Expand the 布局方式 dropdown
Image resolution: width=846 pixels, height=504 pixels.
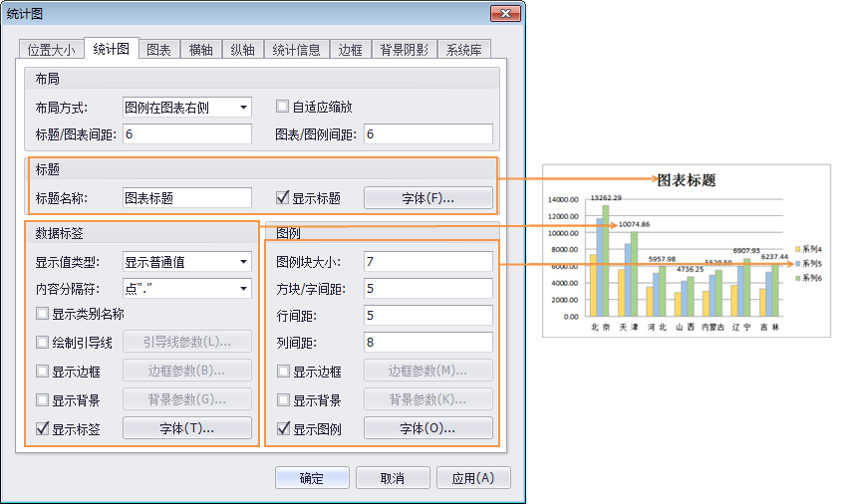point(243,108)
